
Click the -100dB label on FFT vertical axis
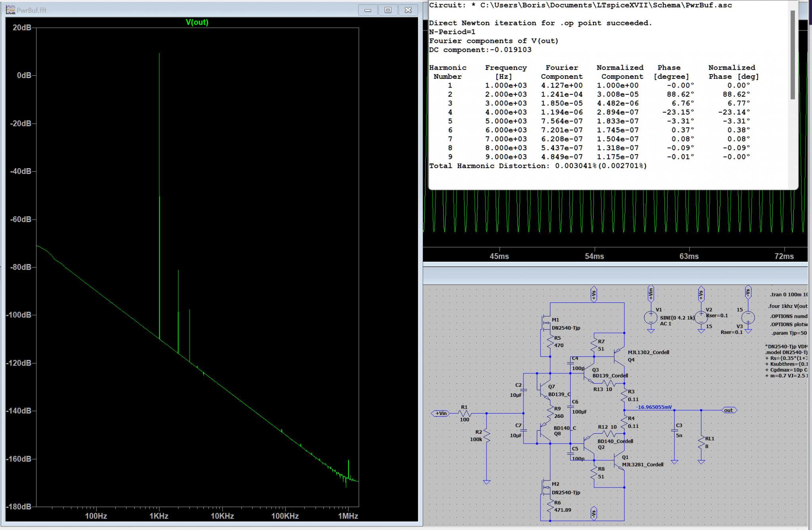(x=19, y=315)
